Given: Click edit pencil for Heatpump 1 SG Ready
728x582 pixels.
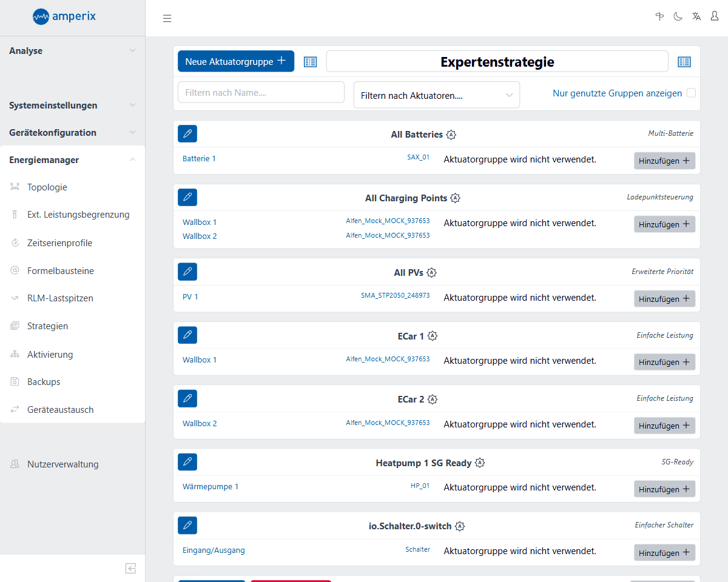Looking at the screenshot, I should (x=187, y=462).
